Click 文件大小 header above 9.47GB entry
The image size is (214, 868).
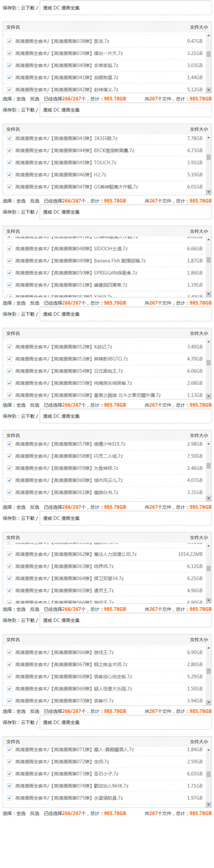(x=199, y=27)
